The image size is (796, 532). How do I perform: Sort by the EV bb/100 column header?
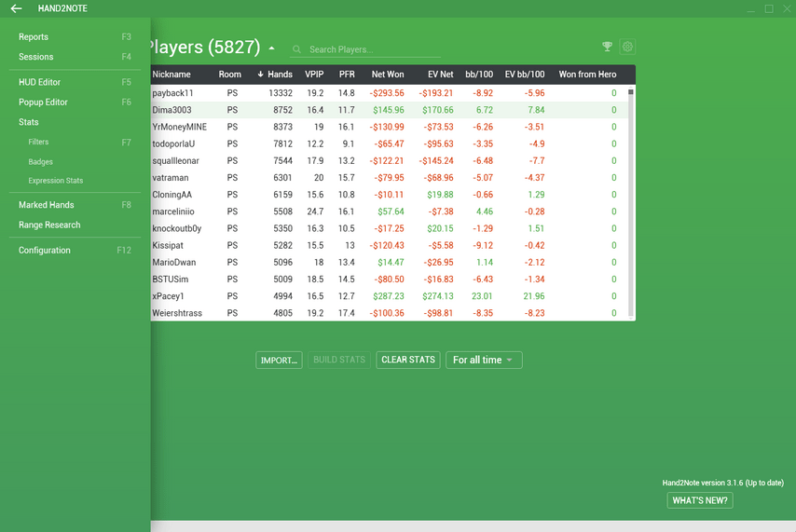[525, 75]
